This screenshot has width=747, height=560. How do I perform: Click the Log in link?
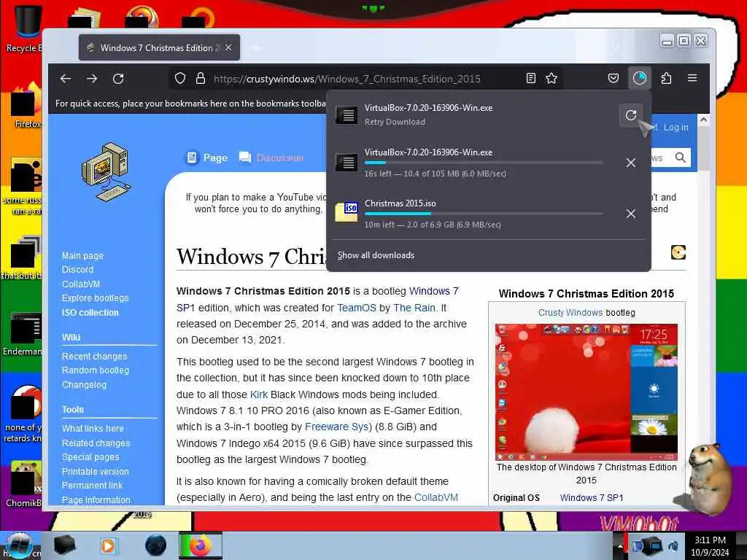coord(676,128)
